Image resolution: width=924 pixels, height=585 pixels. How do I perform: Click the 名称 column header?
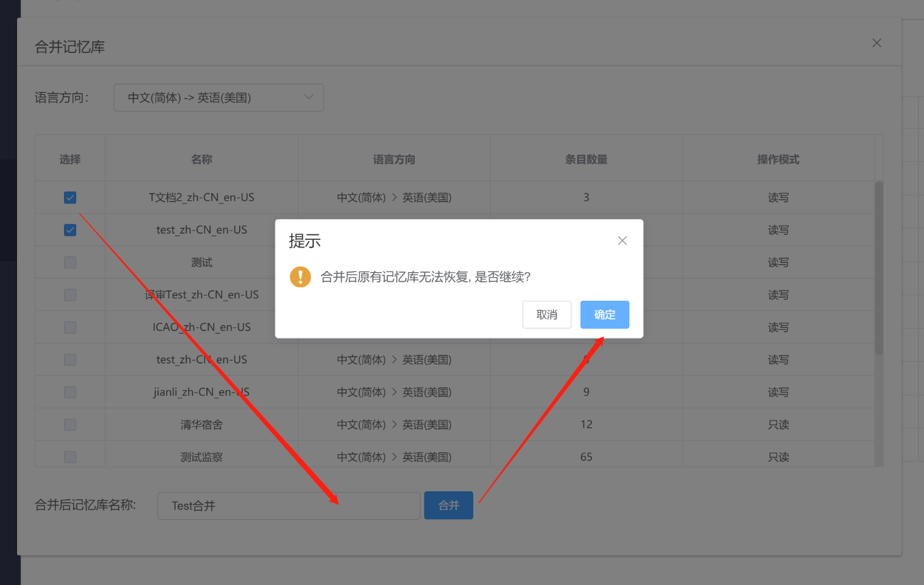click(202, 159)
